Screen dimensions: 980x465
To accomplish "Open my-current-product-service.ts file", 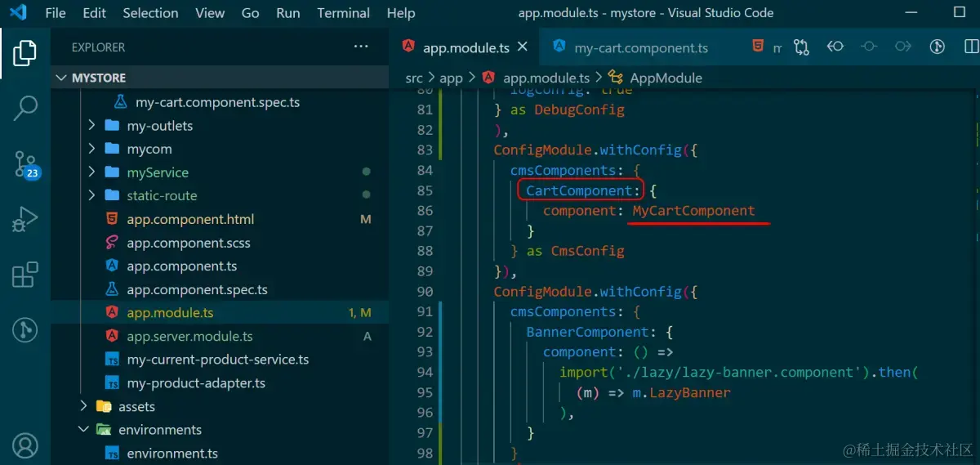I will click(219, 360).
